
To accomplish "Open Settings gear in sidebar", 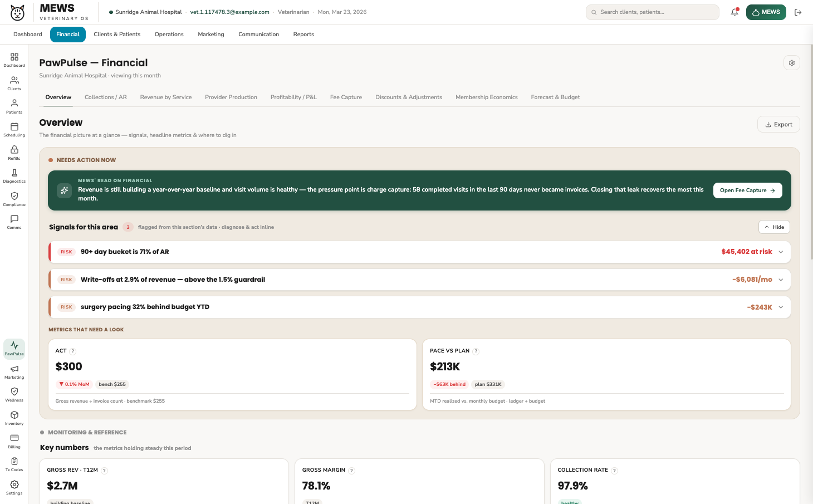I will [x=14, y=487].
